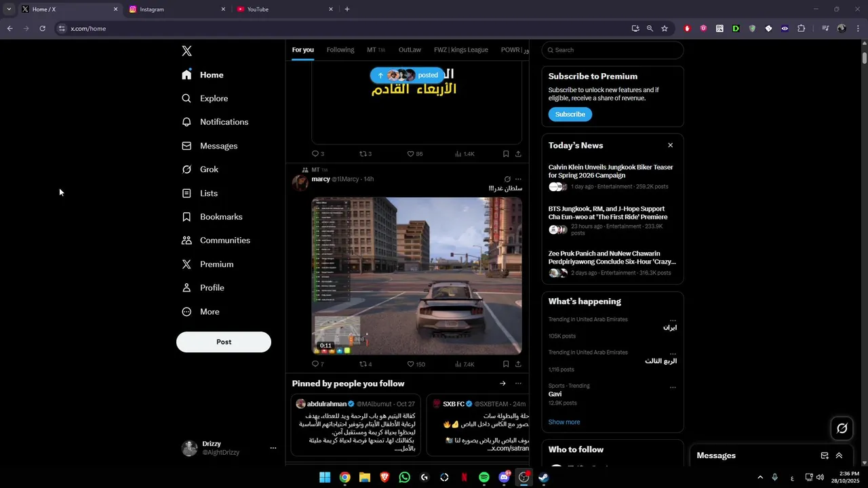Viewport: 868px width, 488px height.
Task: Switch to the Following timeline tab
Action: [340, 49]
